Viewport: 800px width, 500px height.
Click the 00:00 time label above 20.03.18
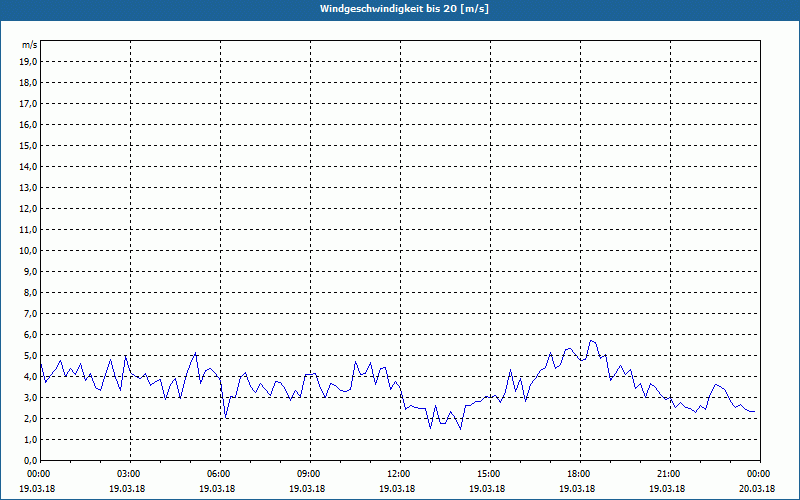point(760,473)
